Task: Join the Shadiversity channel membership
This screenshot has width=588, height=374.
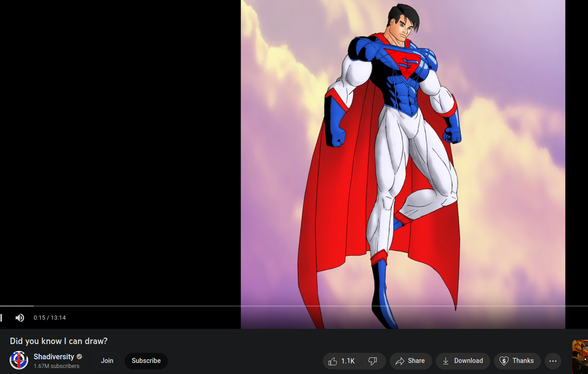Action: tap(107, 361)
